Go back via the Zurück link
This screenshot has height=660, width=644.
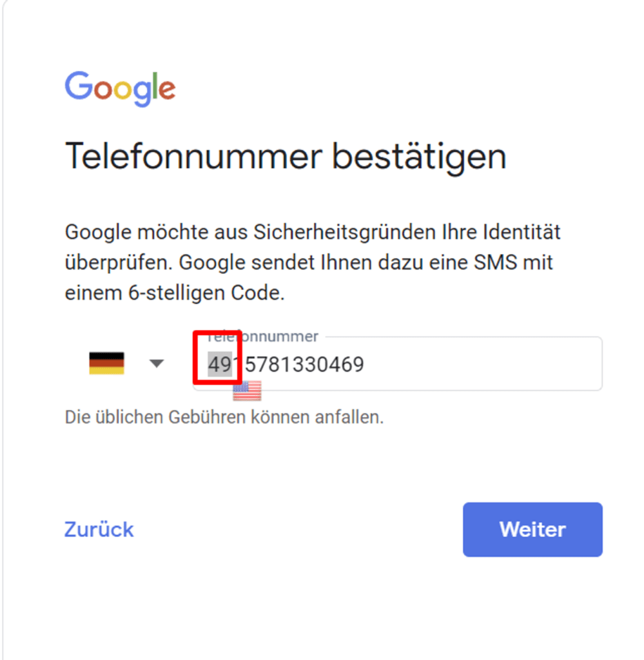point(99,530)
